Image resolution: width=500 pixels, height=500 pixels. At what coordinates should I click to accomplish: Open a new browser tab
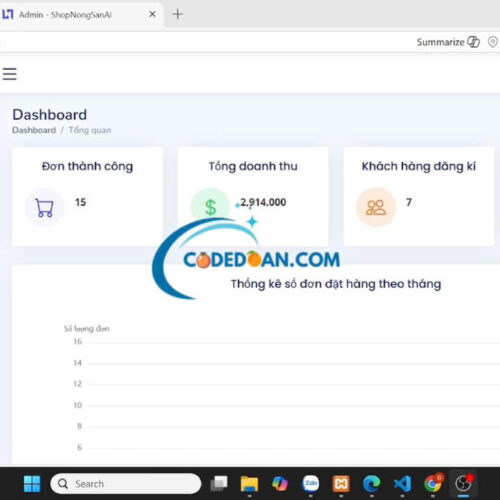pyautogui.click(x=177, y=14)
